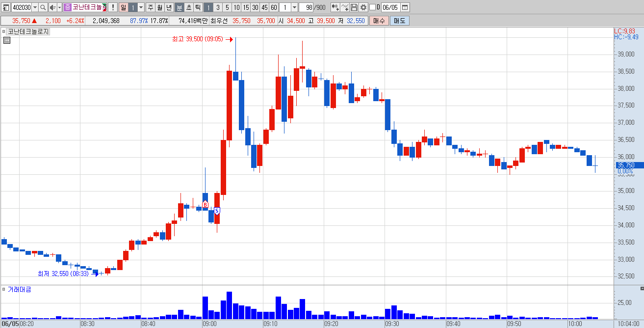Click the exclamation mark info icon
Screen dimensions: 644x328
pos(112,7)
